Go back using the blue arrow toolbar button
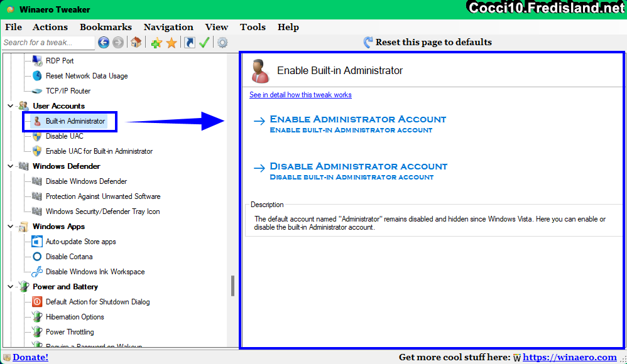 pos(104,42)
